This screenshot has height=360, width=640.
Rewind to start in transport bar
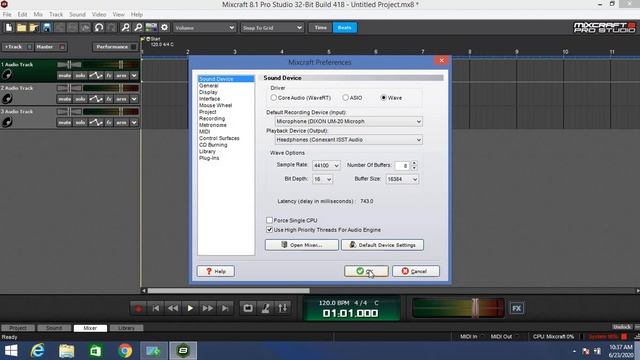coord(156,308)
